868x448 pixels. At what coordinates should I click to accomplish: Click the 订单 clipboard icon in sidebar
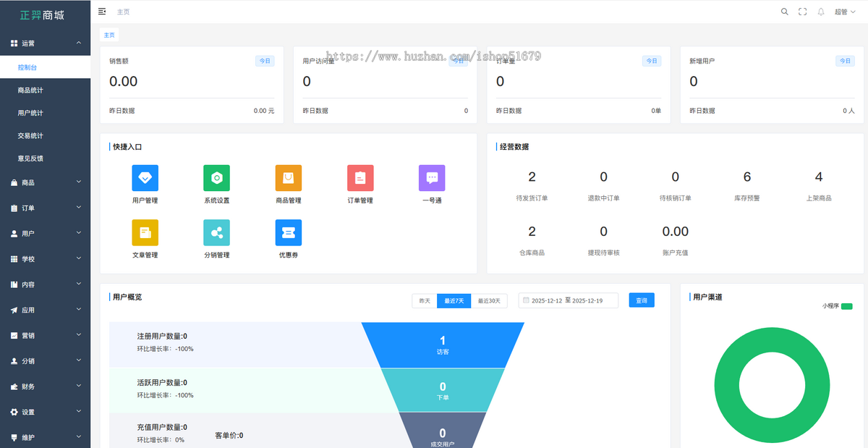[14, 208]
